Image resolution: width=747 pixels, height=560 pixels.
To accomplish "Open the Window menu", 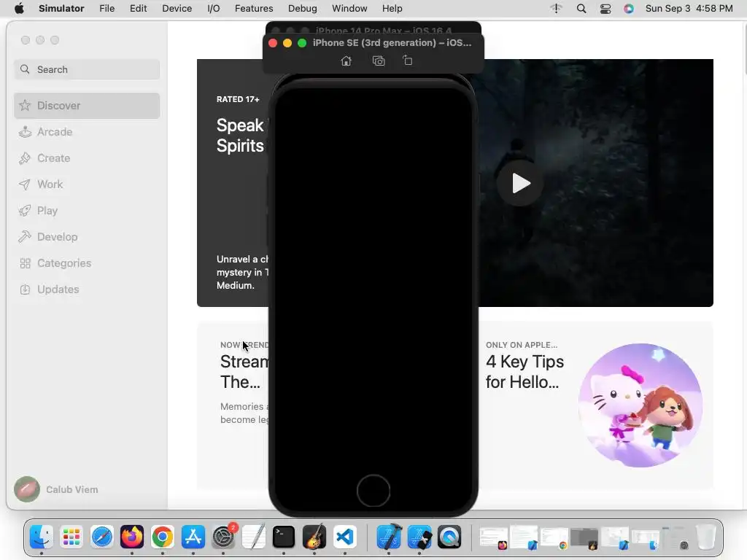I will [349, 9].
